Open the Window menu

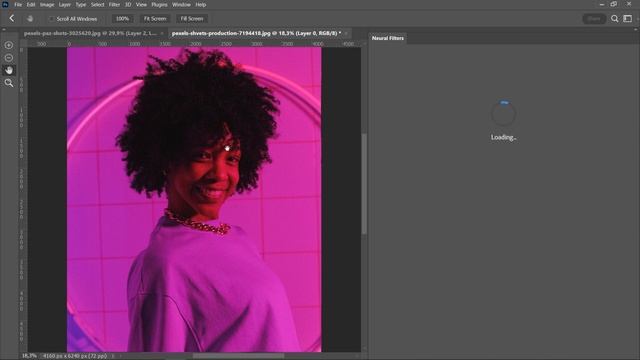point(181,4)
